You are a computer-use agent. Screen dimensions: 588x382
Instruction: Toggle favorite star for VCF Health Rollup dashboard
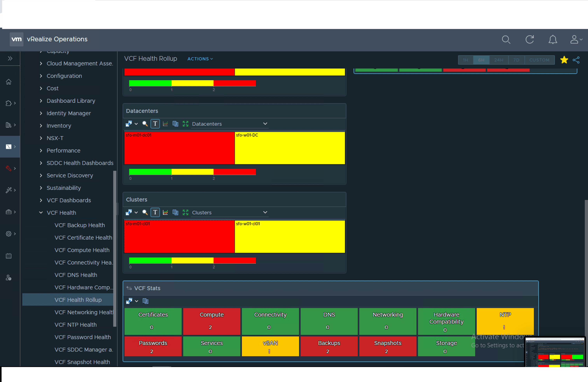564,60
